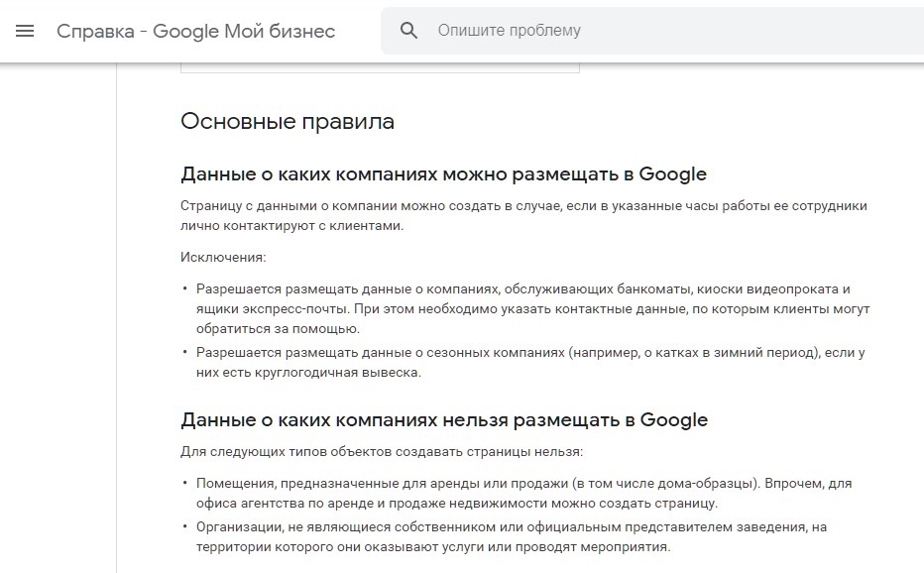Click the word "Google" in the not-allowed heading
The image size is (924, 573).
[x=674, y=419]
